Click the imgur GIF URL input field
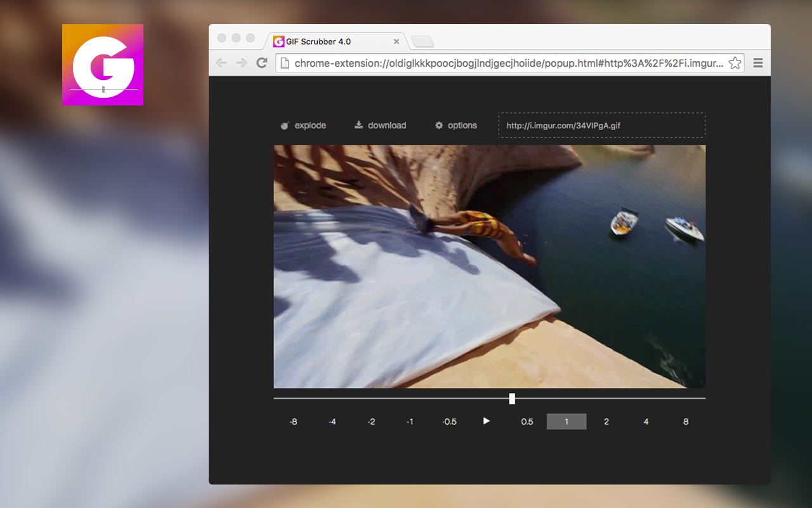Image resolution: width=812 pixels, height=508 pixels. (x=601, y=124)
